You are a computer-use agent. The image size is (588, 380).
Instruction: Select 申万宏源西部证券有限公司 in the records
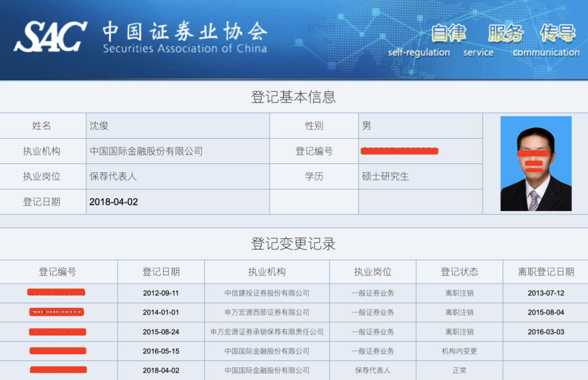point(267,312)
